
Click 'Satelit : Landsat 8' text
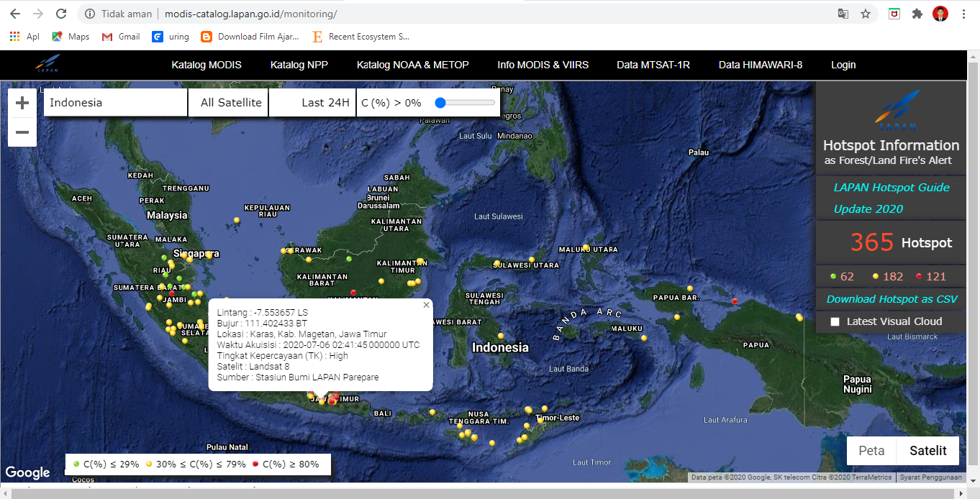tap(253, 367)
